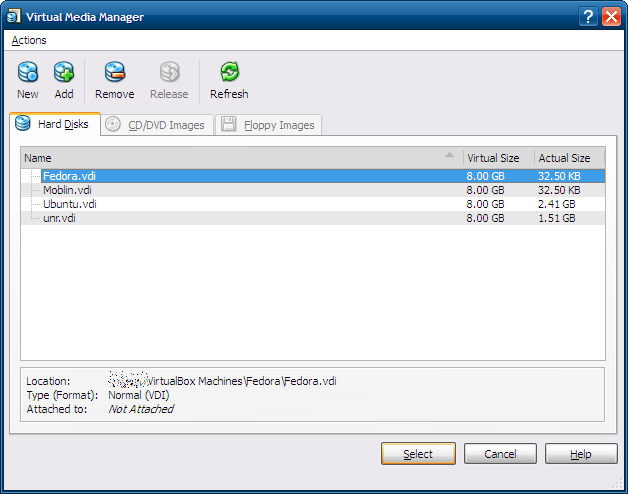The width and height of the screenshot is (628, 494).
Task: Click Ubuntu.vdi's 8.00 GB virtual size
Action: (x=485, y=204)
